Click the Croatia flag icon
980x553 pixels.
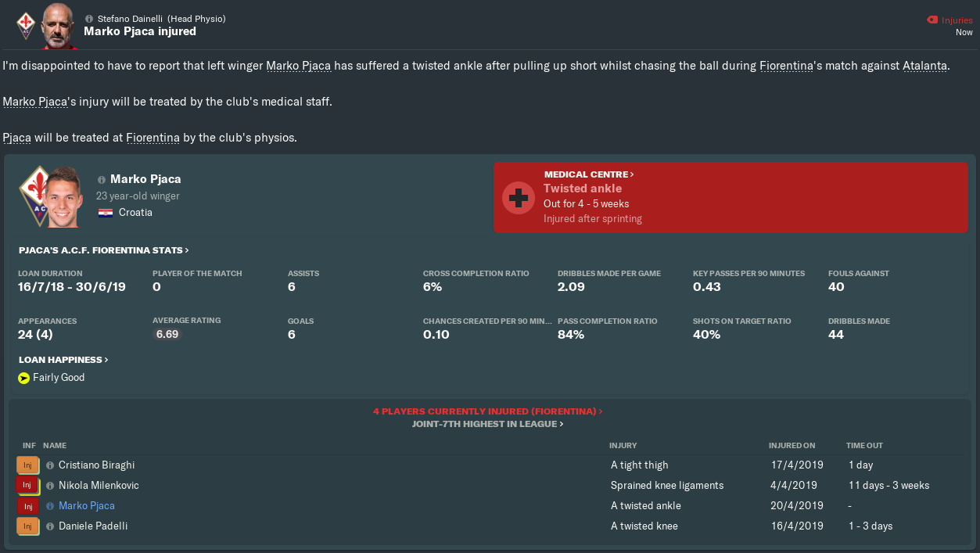point(105,213)
